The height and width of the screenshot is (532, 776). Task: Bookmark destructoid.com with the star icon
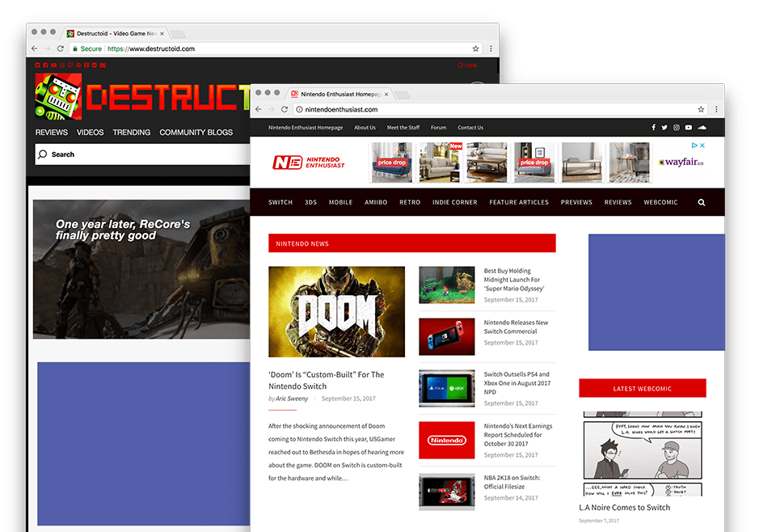pyautogui.click(x=475, y=49)
